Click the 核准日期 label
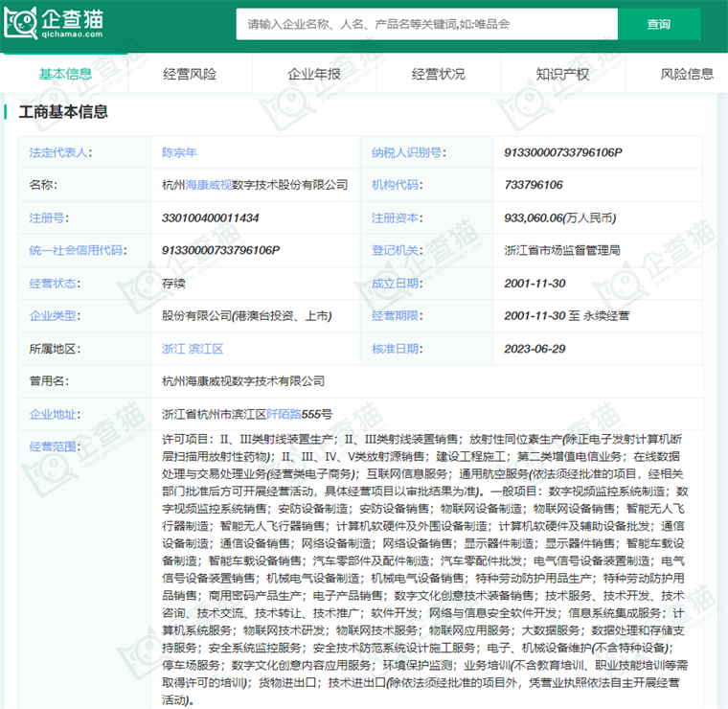The width and height of the screenshot is (728, 709). coord(395,349)
